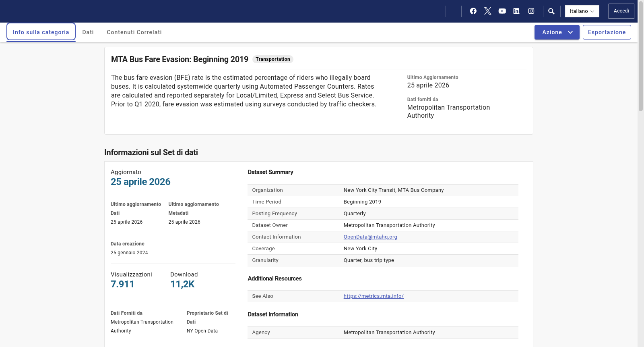Click the Transportation category tag
Screen dimensions: 644x347
click(x=273, y=59)
